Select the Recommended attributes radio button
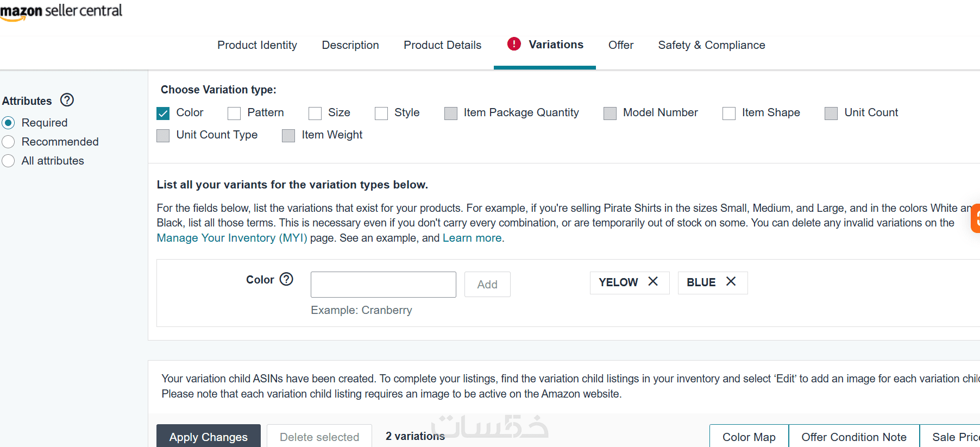Viewport: 980px width, 447px height. pyautogui.click(x=8, y=142)
